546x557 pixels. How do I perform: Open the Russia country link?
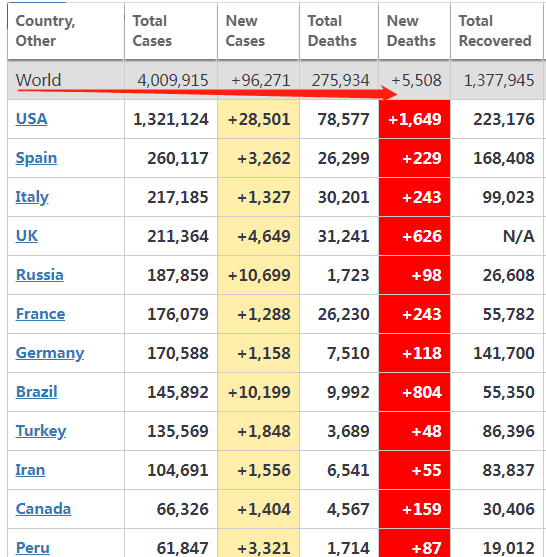[39, 275]
